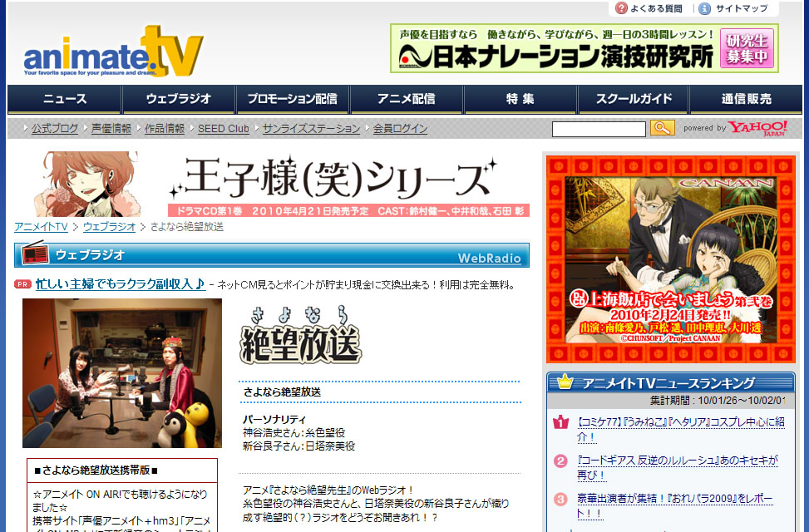Select the アニメ配信 navigation tab
Screen dimensions: 809x532
click(x=406, y=99)
